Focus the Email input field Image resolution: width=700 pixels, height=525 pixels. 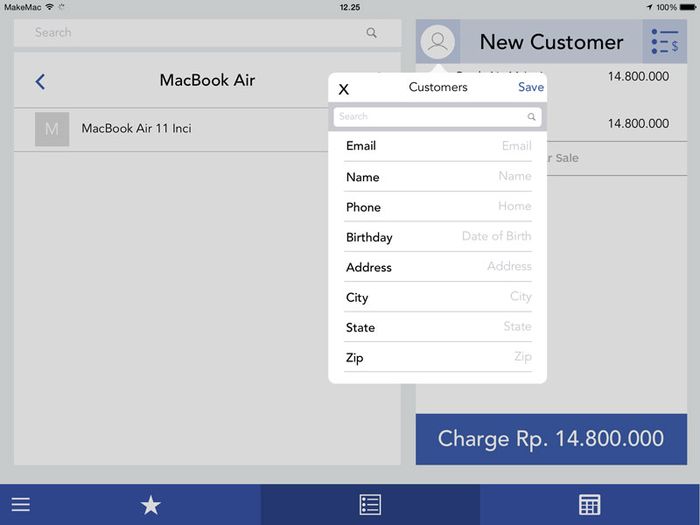[438, 146]
